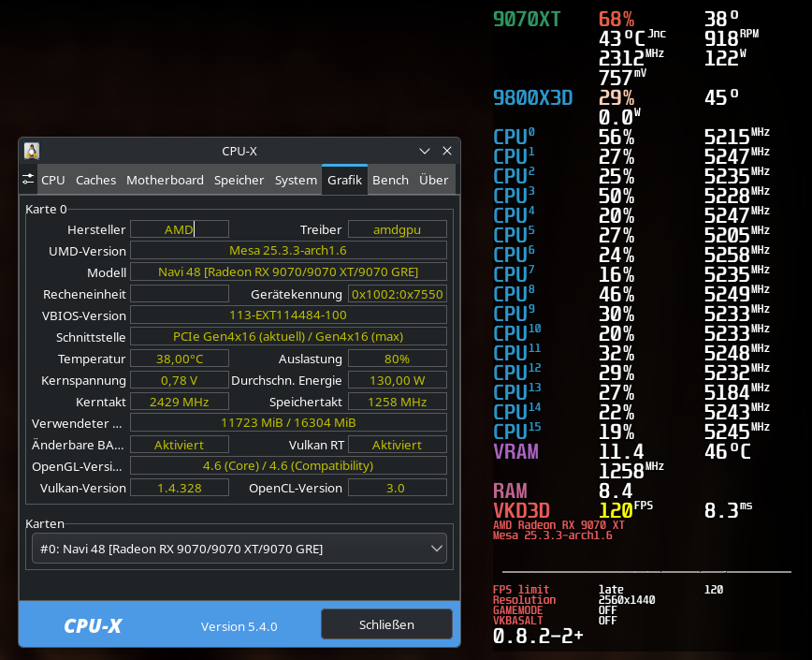Click the memory usage value 11723 MiB / 16304 MiB

coord(288,423)
